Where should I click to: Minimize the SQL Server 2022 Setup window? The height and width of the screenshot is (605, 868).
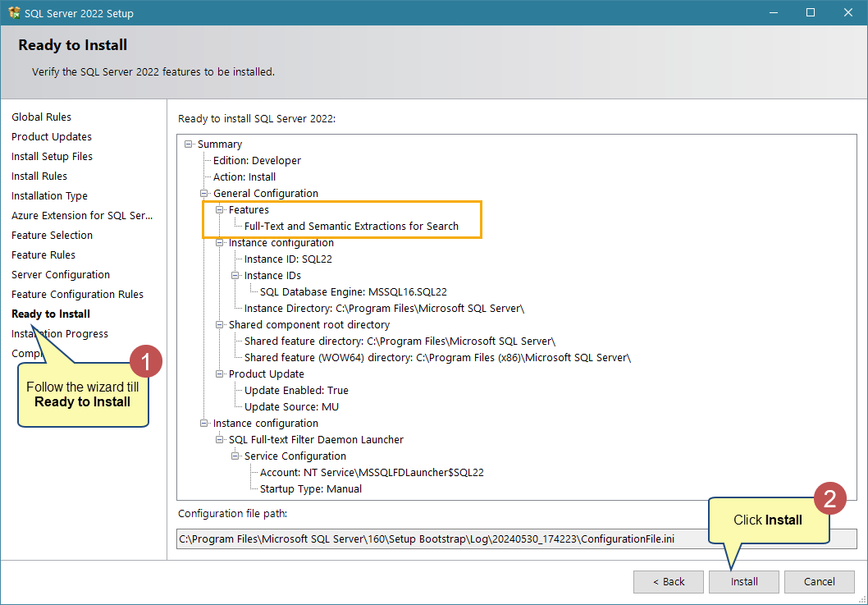pyautogui.click(x=774, y=13)
